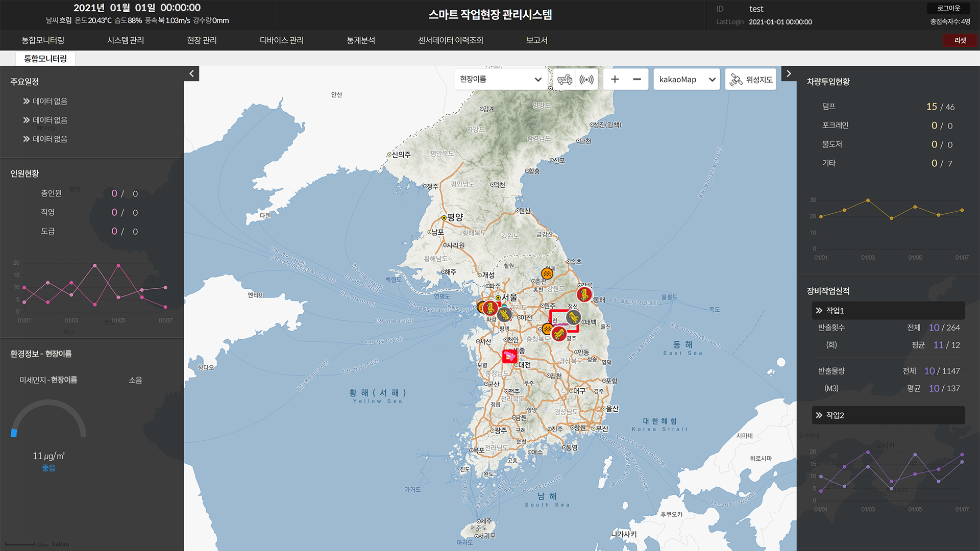Open 센서데이터 이력조회 menu
980x551 pixels.
coord(451,40)
